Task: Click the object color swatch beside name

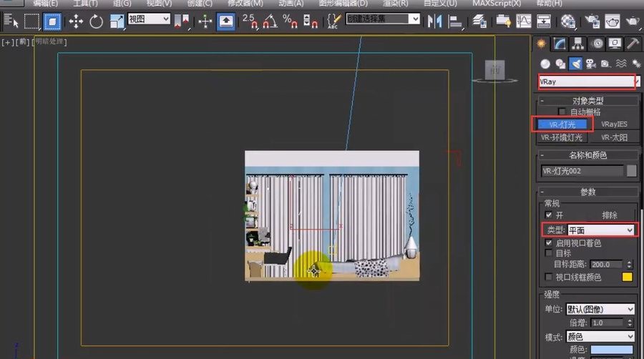Action: (x=632, y=171)
